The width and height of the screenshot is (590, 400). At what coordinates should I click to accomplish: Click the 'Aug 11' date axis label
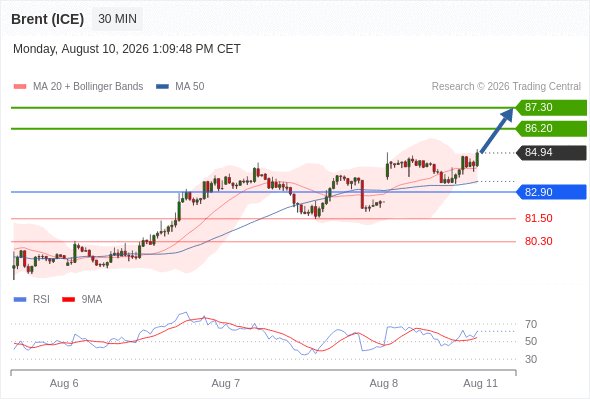click(481, 383)
